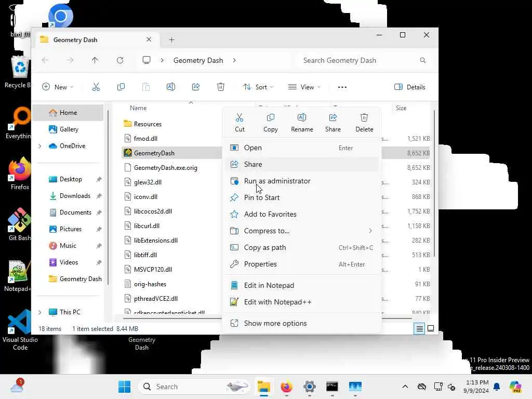Choose Edit with Notepad++
Screen dimensions: 532x399
coord(302,302)
